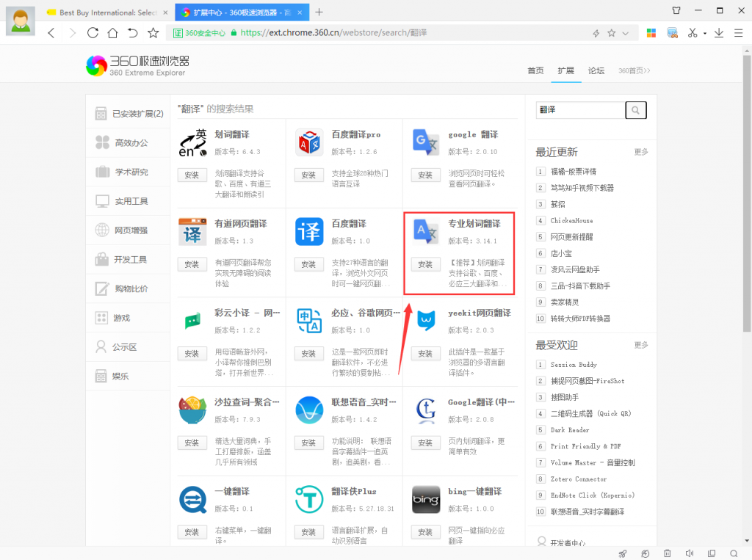Install the 划词翻译 extension
The height and width of the screenshot is (560, 752).
coord(192,175)
